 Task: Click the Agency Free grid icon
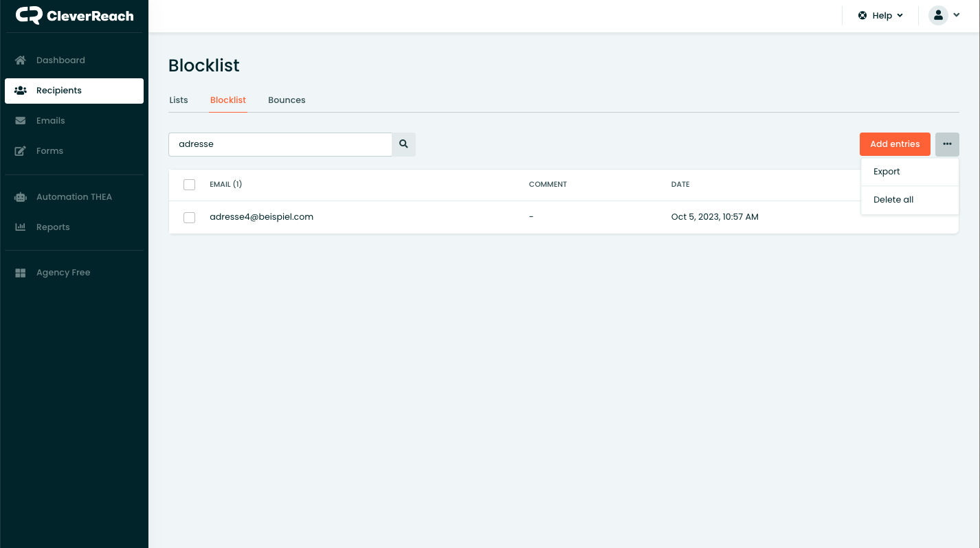pyautogui.click(x=21, y=273)
